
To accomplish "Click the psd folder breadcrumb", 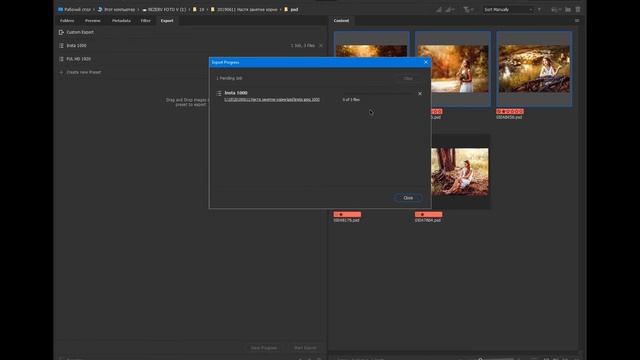I will tap(294, 9).
